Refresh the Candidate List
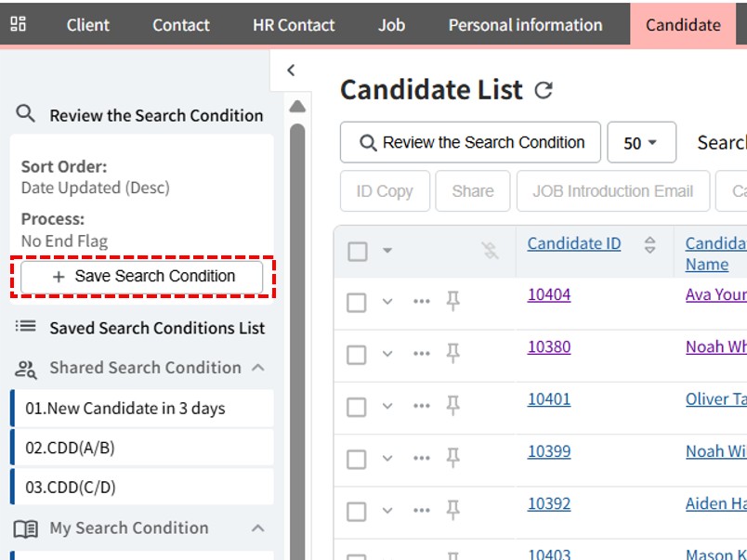 pos(544,90)
